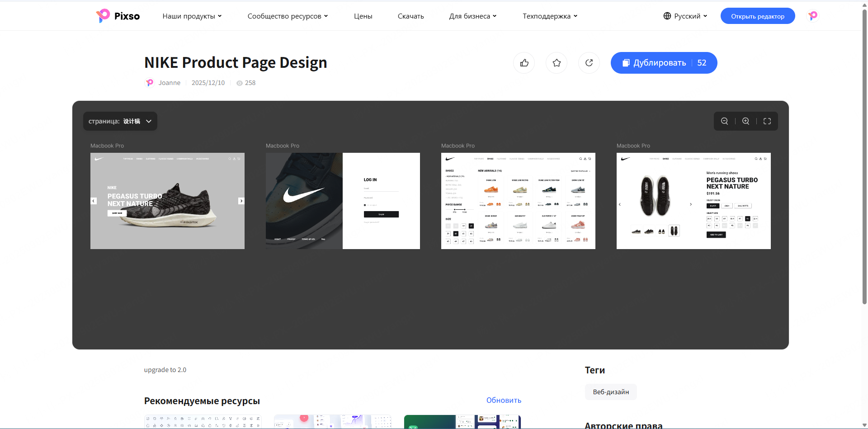Go to Цены page
Screen dimensions: 868x429
point(363,16)
